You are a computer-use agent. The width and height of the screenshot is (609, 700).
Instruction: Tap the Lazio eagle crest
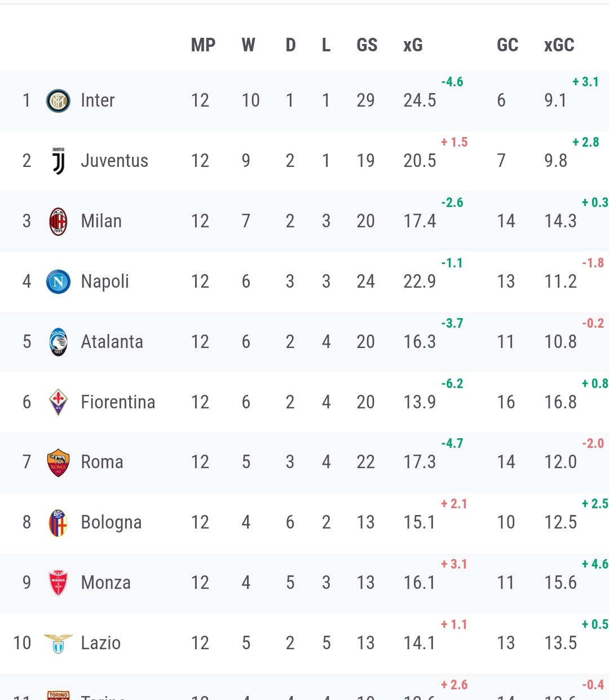(x=58, y=644)
